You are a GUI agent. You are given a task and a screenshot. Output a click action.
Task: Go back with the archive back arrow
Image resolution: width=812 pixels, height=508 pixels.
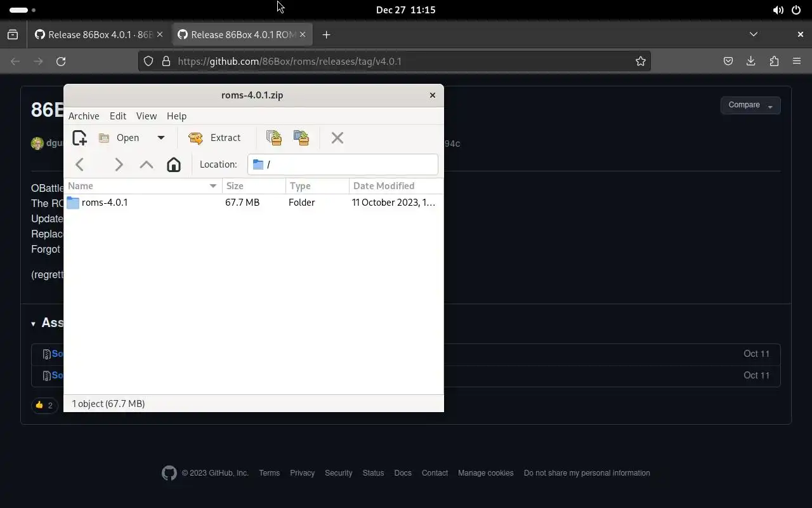(x=80, y=164)
